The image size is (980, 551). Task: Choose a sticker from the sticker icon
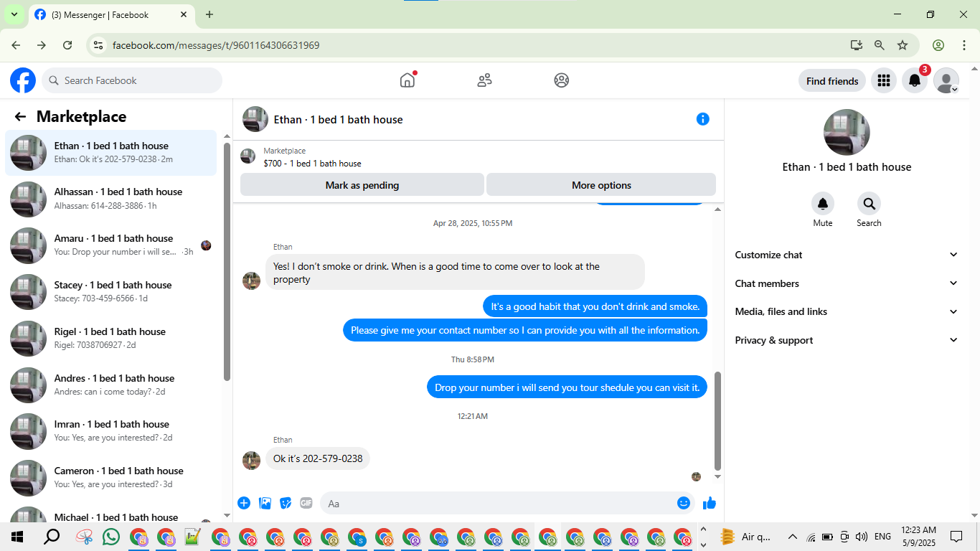point(286,503)
